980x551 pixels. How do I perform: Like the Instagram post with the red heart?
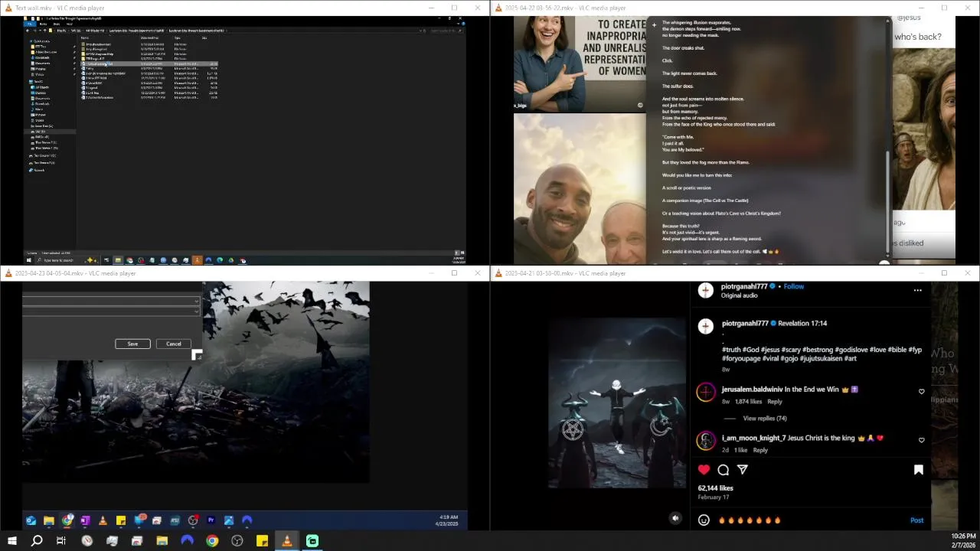pos(704,470)
